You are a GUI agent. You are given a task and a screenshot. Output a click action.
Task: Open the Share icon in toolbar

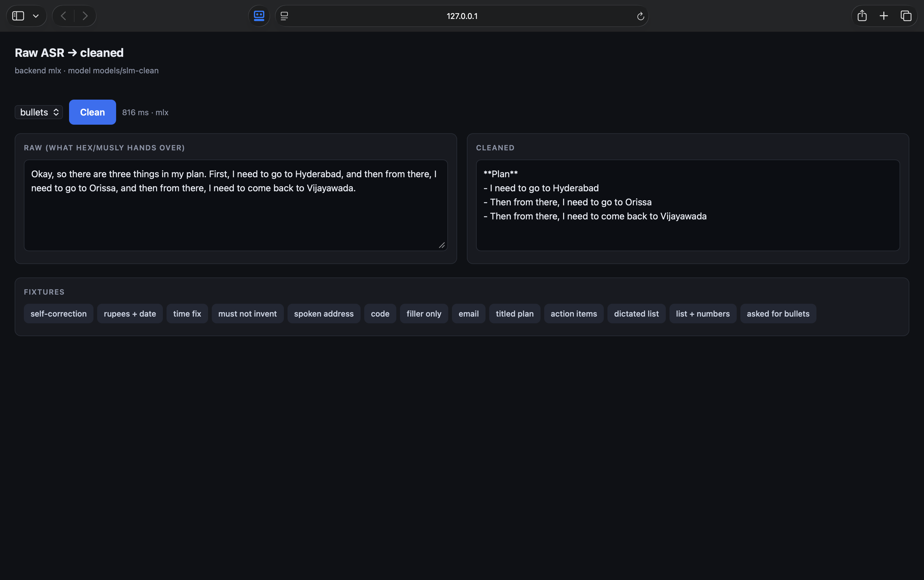[x=862, y=16]
